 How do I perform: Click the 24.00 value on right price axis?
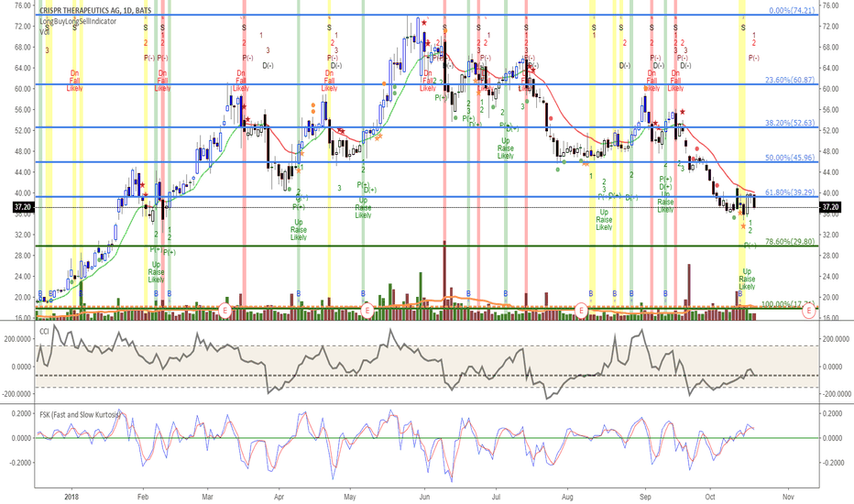point(830,276)
